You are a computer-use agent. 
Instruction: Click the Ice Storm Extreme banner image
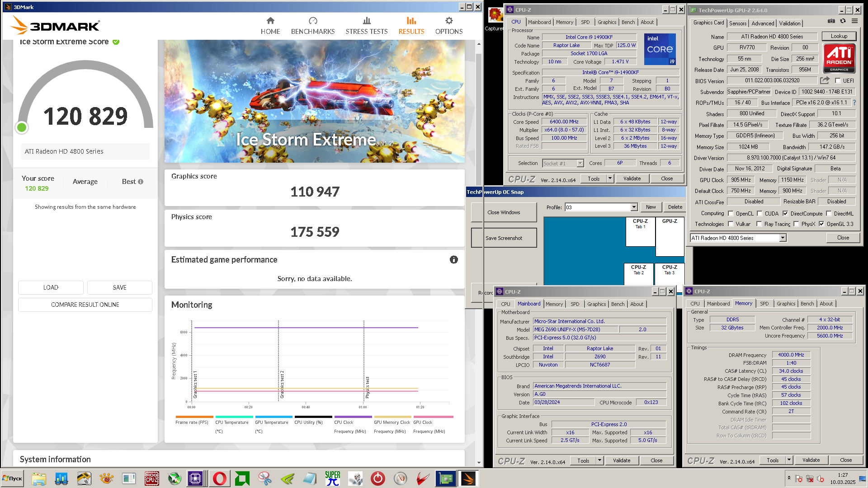coord(314,101)
